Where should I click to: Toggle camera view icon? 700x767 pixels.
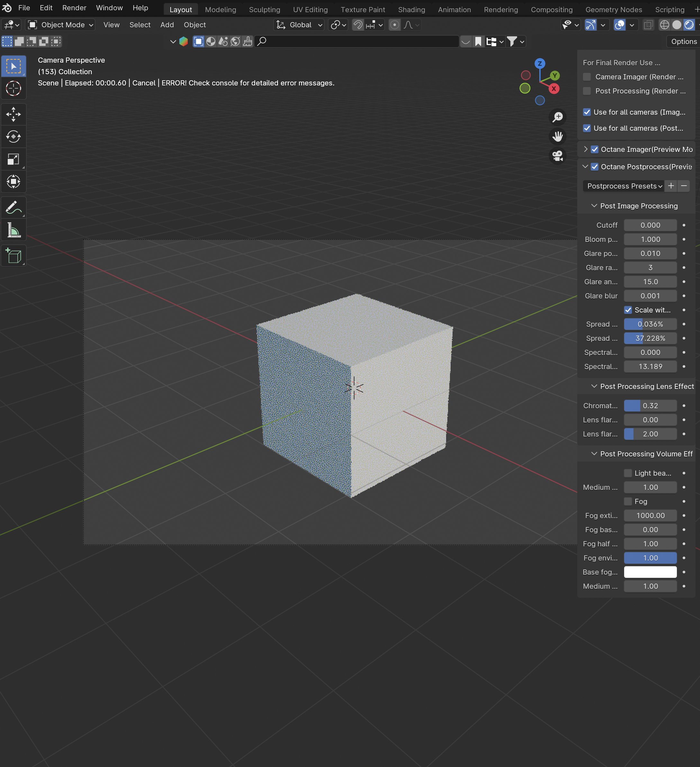(558, 155)
